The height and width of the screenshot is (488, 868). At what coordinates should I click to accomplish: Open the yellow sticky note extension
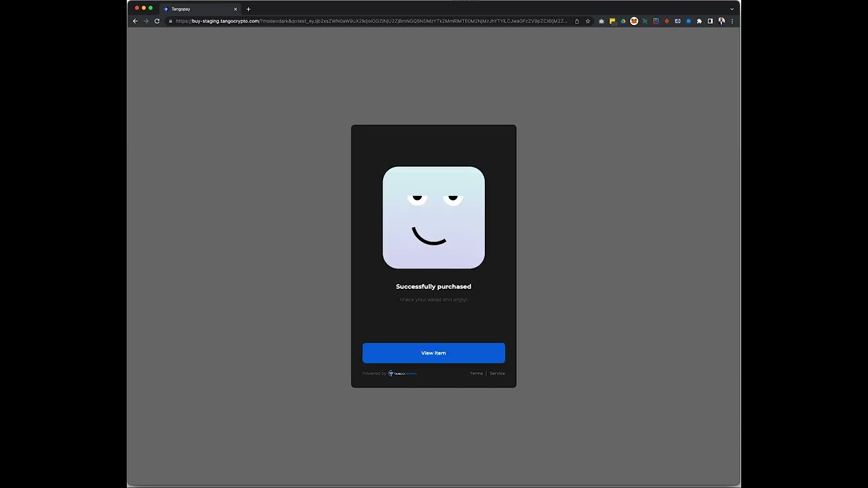click(x=612, y=21)
